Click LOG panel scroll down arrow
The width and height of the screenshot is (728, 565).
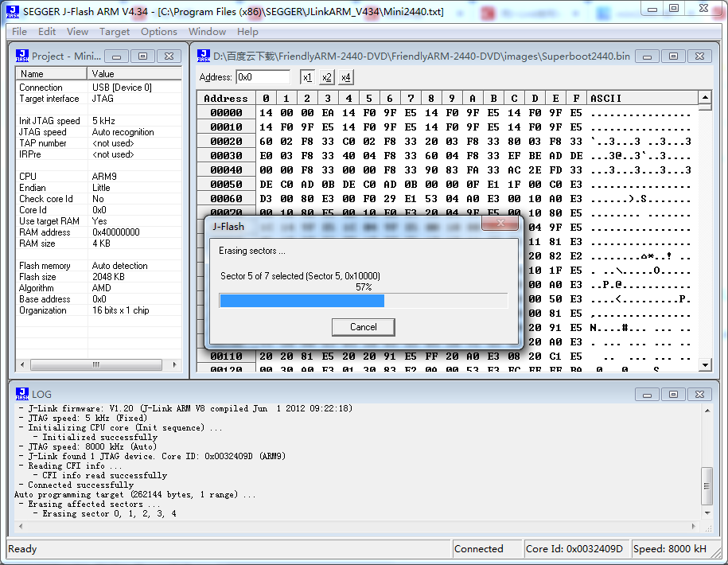[707, 513]
